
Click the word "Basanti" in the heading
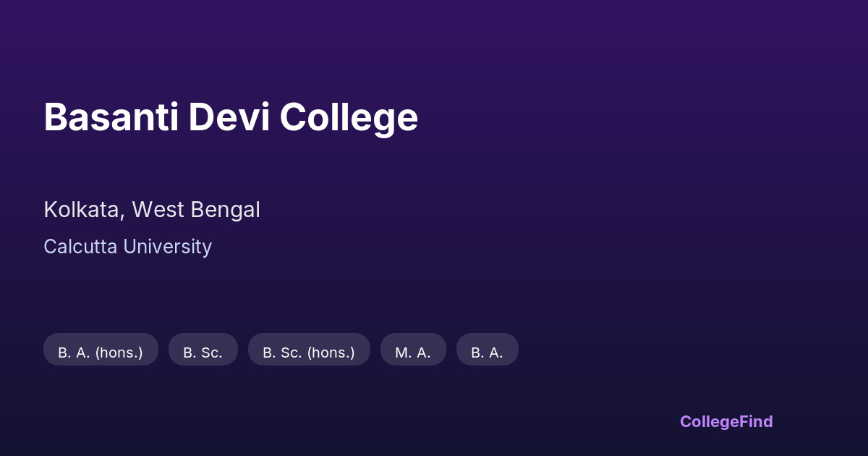(x=111, y=117)
